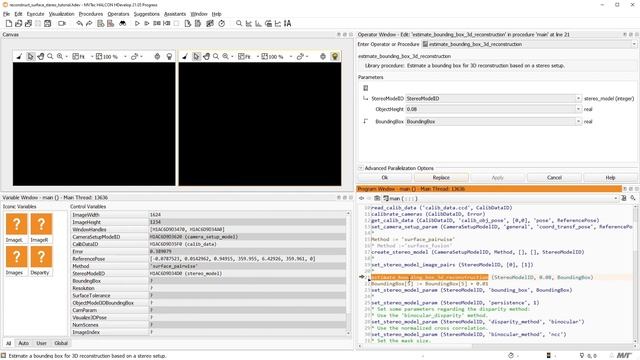The image size is (640, 360).
Task: Clear the right canvas with brush icon
Action: (x=185, y=56)
